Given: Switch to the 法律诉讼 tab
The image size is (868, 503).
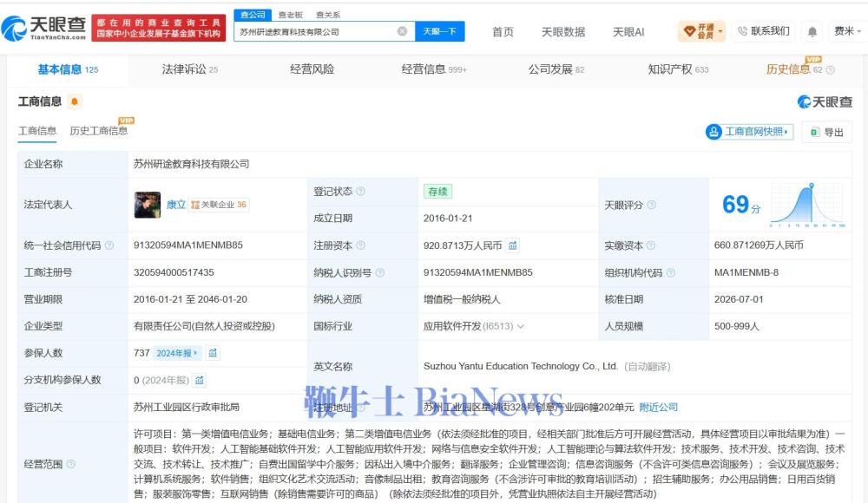Looking at the screenshot, I should (x=190, y=69).
